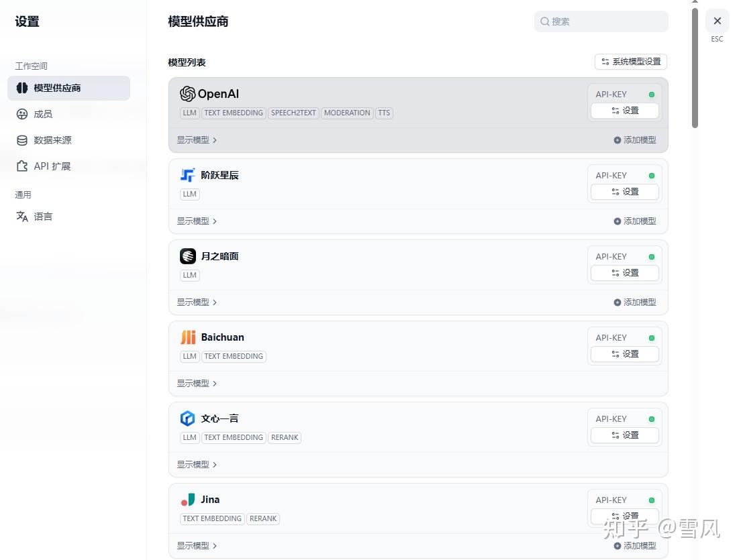Expand 显示模型 under 阶跃星辰
This screenshot has width=739, height=560.
point(197,221)
